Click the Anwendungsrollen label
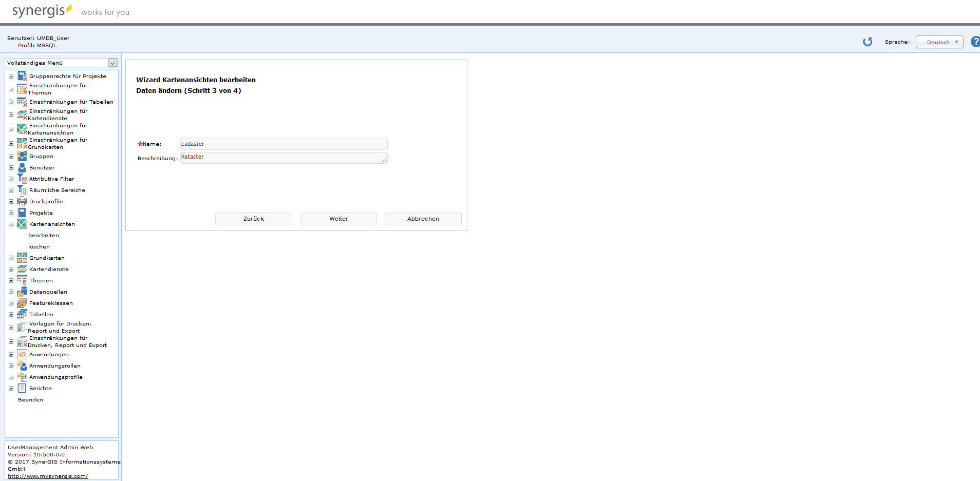Viewport: 980px width, 481px height. 55,365
